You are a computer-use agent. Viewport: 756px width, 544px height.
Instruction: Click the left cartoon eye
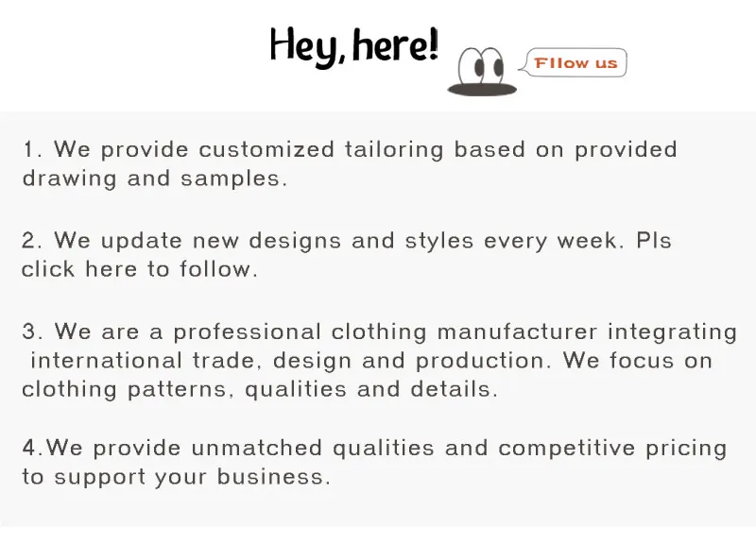(x=477, y=65)
